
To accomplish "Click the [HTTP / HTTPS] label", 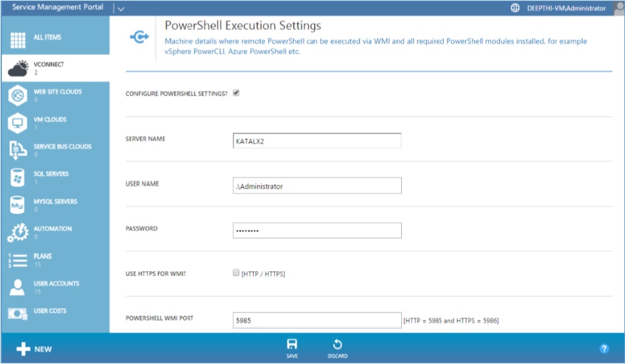I will (263, 274).
